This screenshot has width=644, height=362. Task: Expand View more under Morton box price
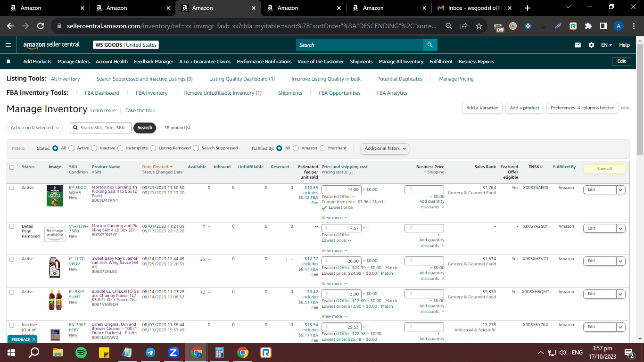[x=334, y=218]
